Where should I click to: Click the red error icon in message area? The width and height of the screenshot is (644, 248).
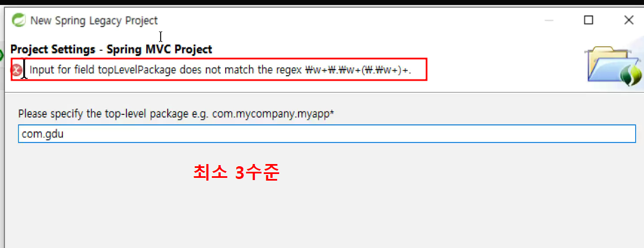point(17,71)
